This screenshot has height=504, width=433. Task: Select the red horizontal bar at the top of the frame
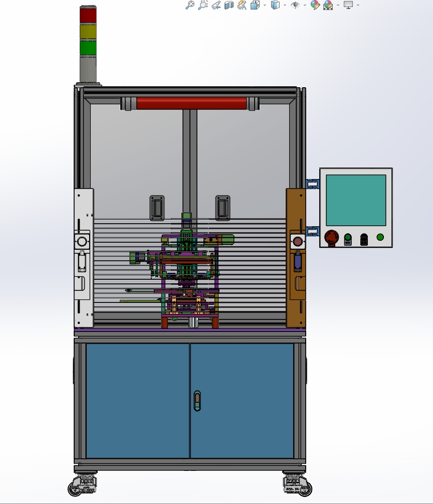tap(191, 103)
